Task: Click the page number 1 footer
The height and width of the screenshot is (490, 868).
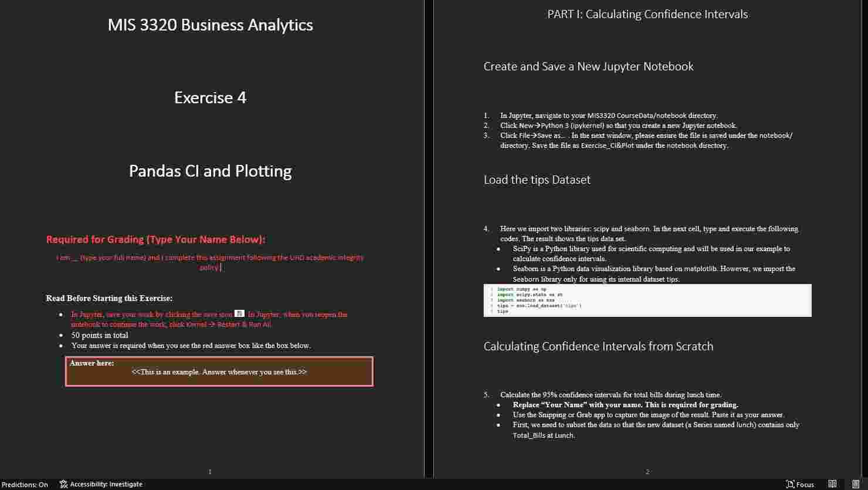Action: coord(210,471)
